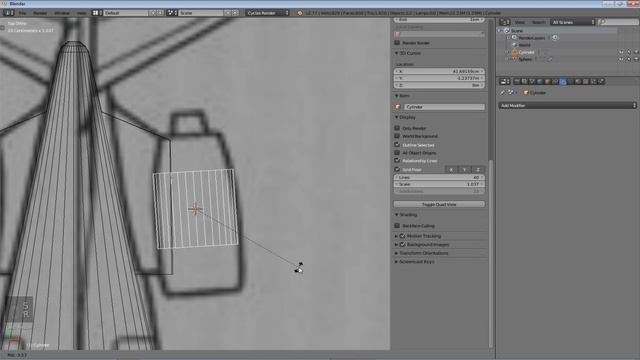This screenshot has width=640, height=360.
Task: Enable the World Background checkbox
Action: pyautogui.click(x=397, y=136)
